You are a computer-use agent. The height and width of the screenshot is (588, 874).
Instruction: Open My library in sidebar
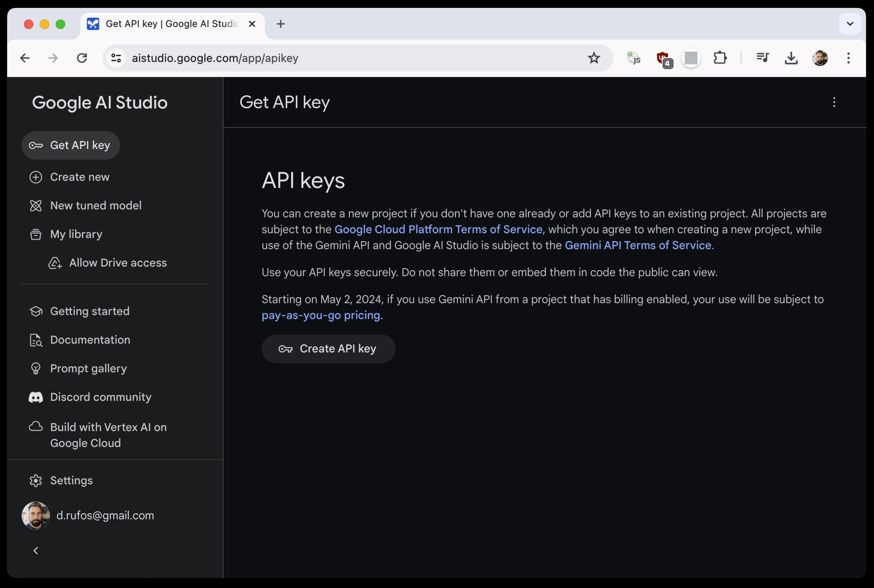(76, 234)
